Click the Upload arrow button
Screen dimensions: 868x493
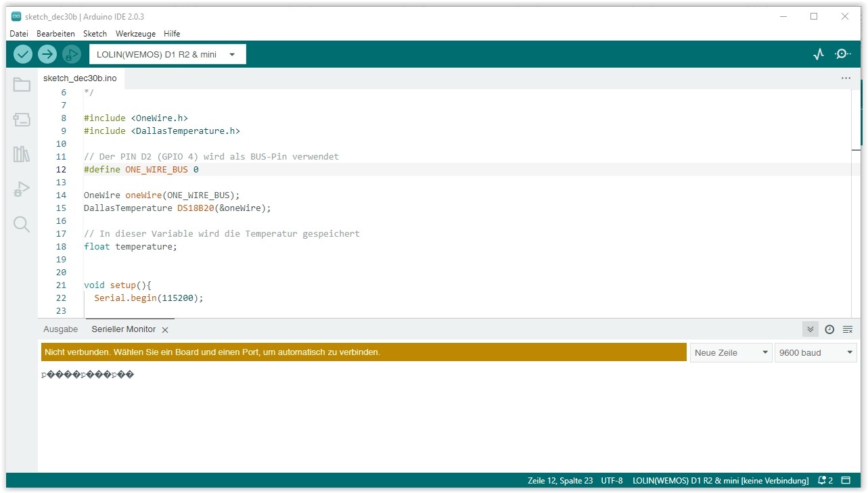[47, 54]
